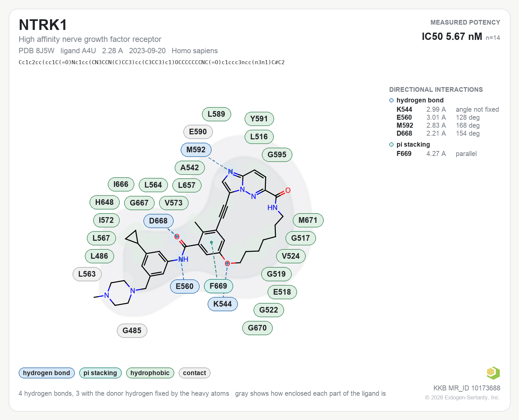Click residue label I666
Screen dimensions: 519x420
(x=121, y=184)
